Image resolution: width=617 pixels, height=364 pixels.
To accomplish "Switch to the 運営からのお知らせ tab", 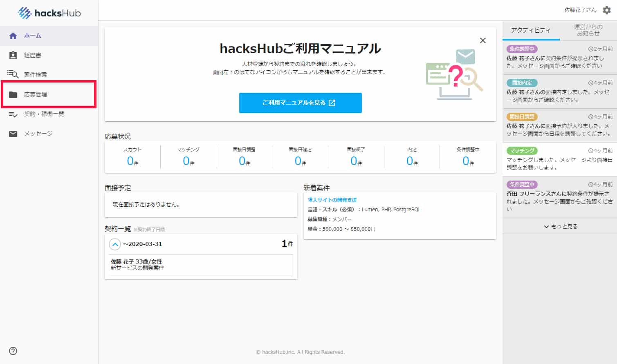I will coord(588,30).
